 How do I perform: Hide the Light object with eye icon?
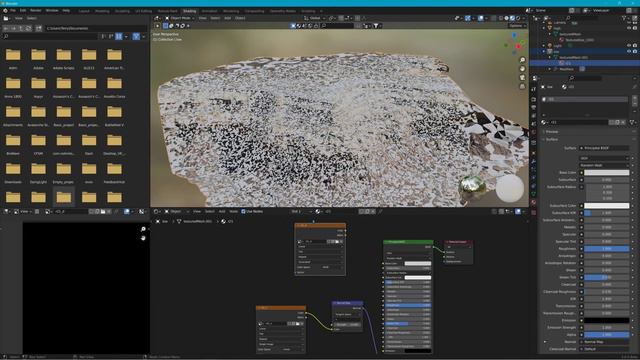[x=629, y=46]
